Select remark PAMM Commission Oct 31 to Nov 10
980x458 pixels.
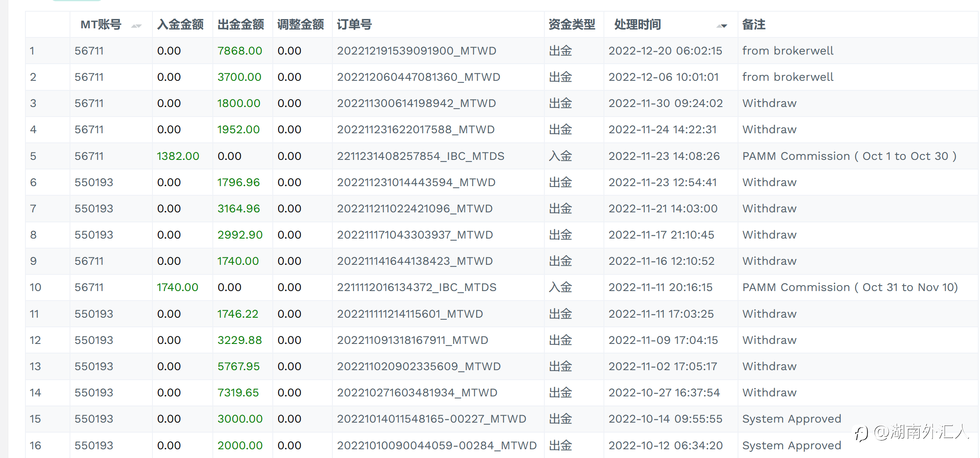pos(850,287)
